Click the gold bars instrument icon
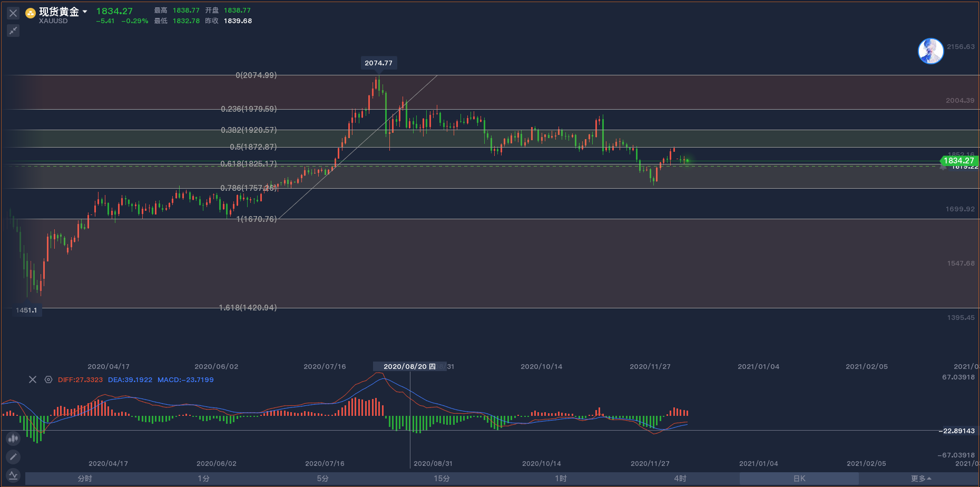The image size is (980, 487). point(31,13)
